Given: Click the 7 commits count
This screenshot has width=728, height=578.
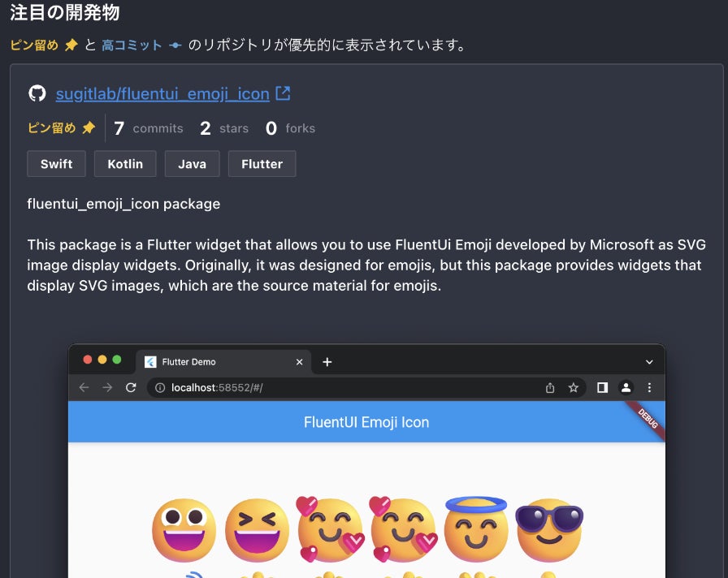Looking at the screenshot, I should pos(149,128).
